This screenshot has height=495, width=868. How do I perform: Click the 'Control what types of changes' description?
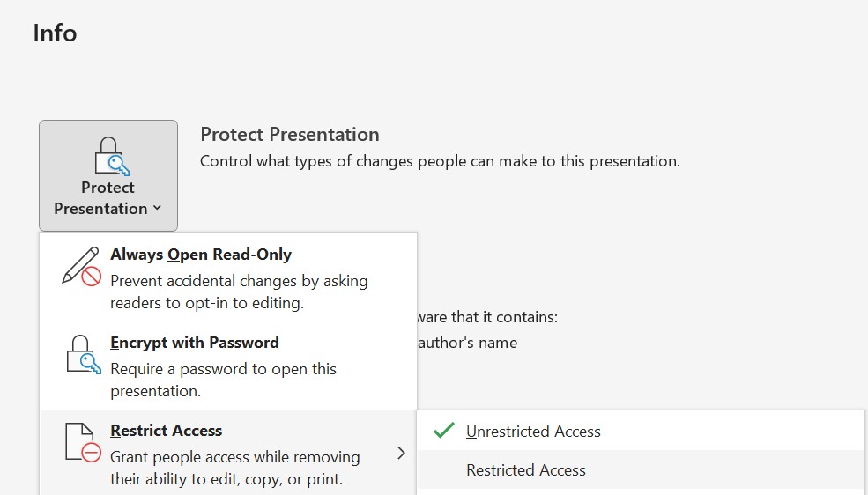point(440,161)
